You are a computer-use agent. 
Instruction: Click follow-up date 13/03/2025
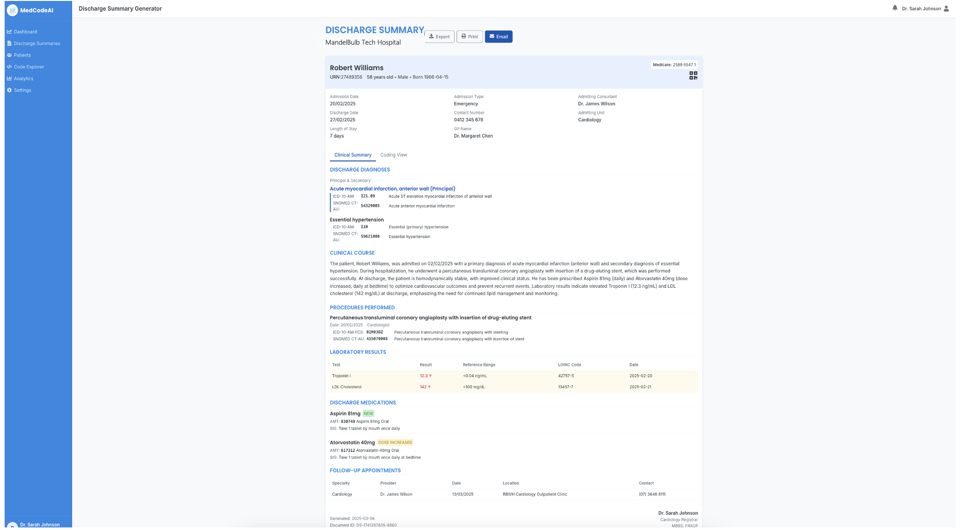point(463,494)
